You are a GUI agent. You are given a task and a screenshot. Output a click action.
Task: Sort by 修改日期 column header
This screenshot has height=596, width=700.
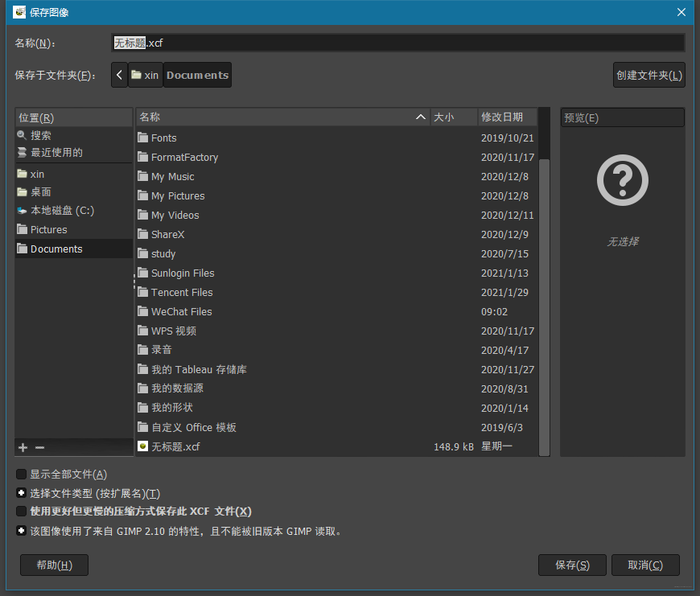click(507, 117)
